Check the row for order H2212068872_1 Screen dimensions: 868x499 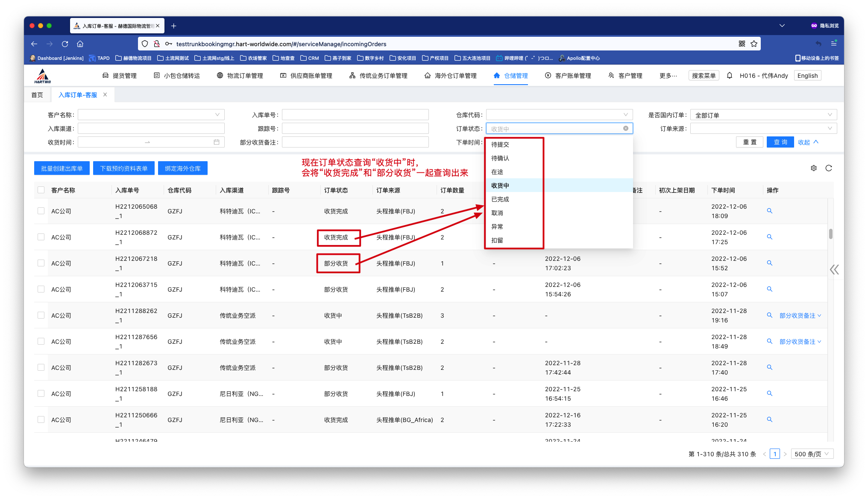[x=41, y=237]
